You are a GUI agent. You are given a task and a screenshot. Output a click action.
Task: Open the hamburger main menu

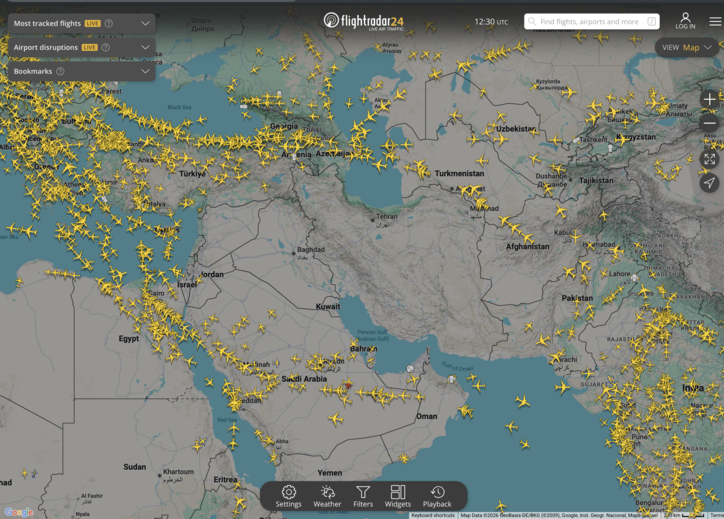pos(715,21)
